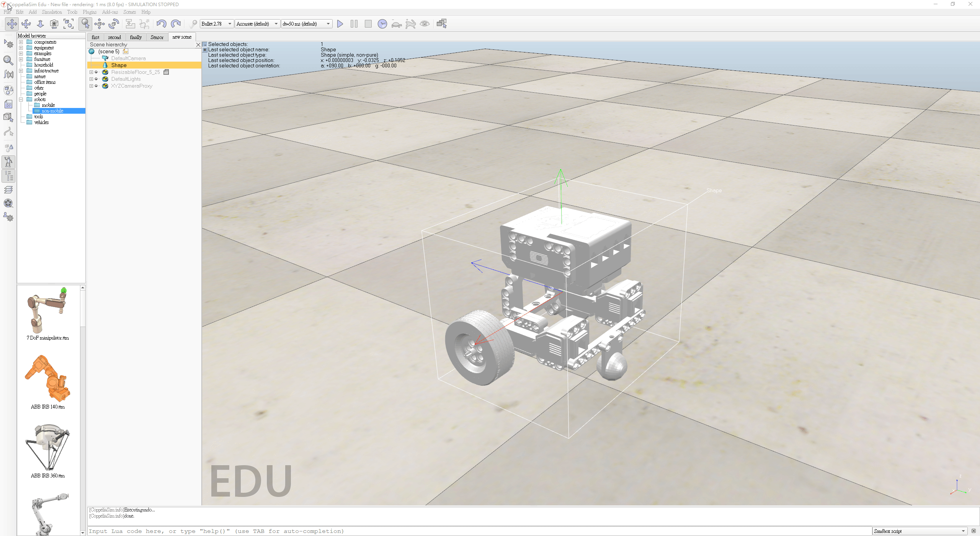The image size is (980, 536).
Task: Click the assemble/disassemble toolbar icon
Action: click(x=130, y=24)
